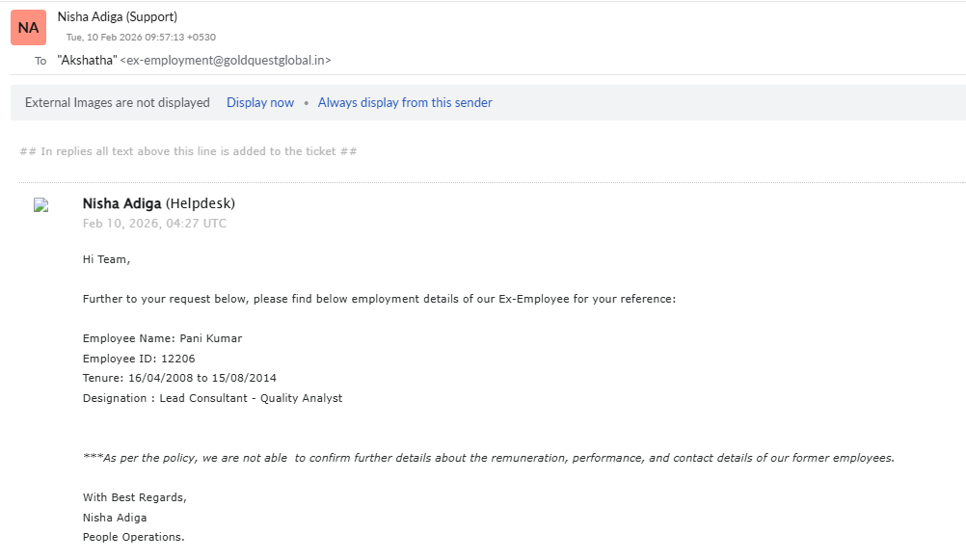The width and height of the screenshot is (966, 560).
Task: Click the Employee ID: 12206 line
Action: click(x=139, y=359)
